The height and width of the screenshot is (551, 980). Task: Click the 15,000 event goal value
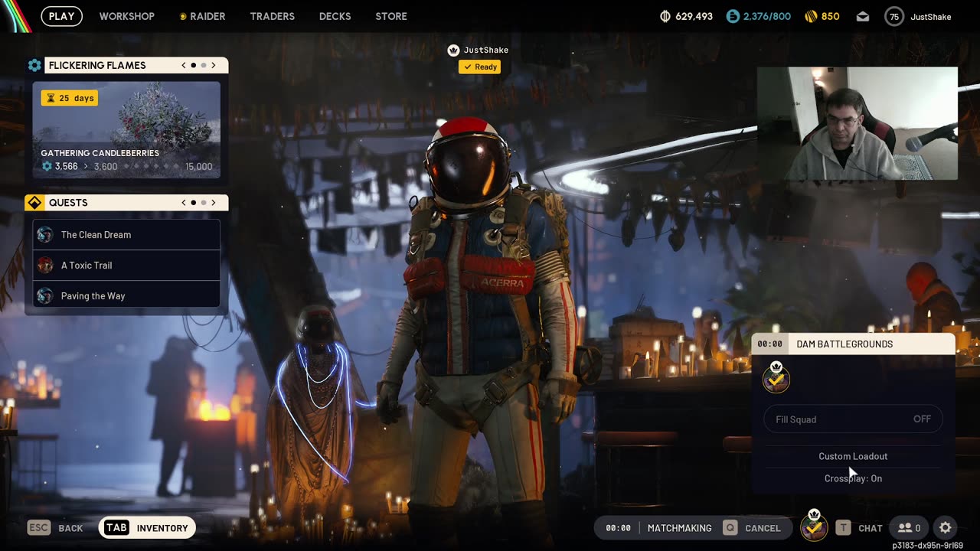[x=199, y=166]
